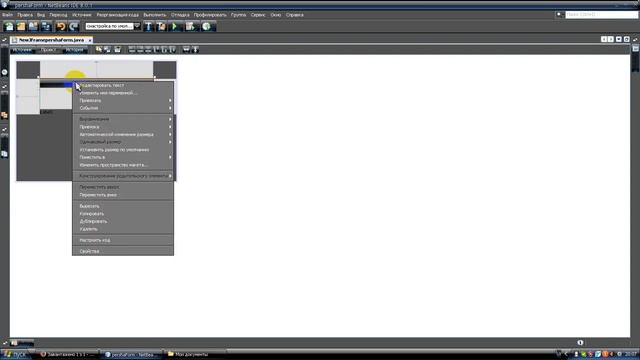Screen dimensions: 640x360
Task: Profile the project toolbar icon
Action: pos(207,27)
